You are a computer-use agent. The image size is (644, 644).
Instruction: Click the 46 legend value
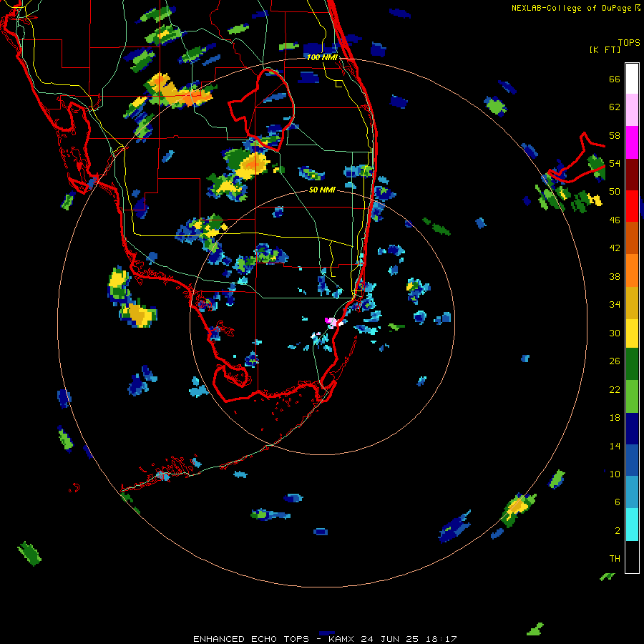point(615,220)
